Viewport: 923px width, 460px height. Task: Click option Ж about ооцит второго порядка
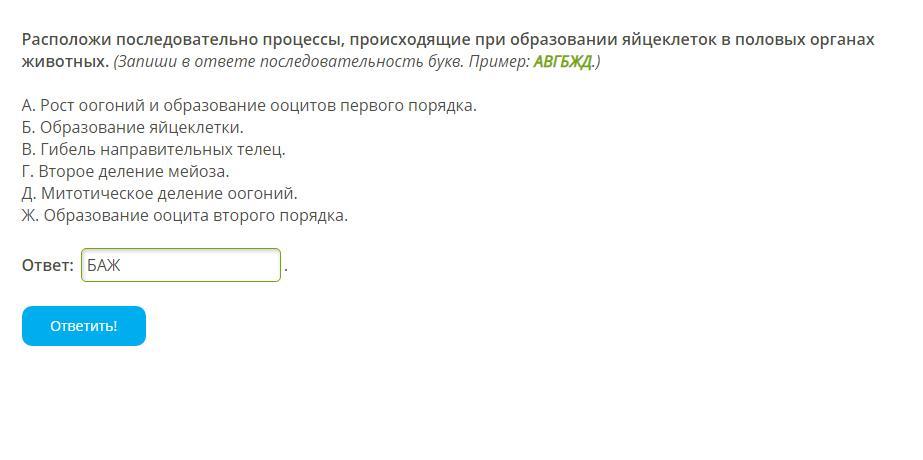(184, 215)
